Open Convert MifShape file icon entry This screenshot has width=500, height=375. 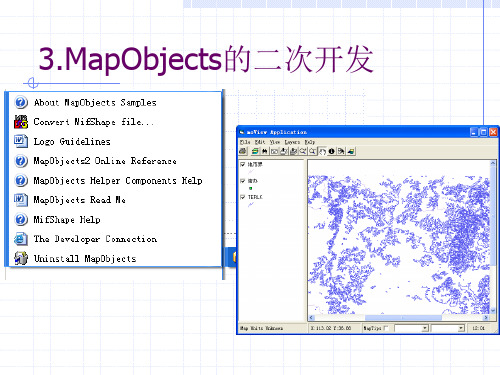pyautogui.click(x=21, y=122)
